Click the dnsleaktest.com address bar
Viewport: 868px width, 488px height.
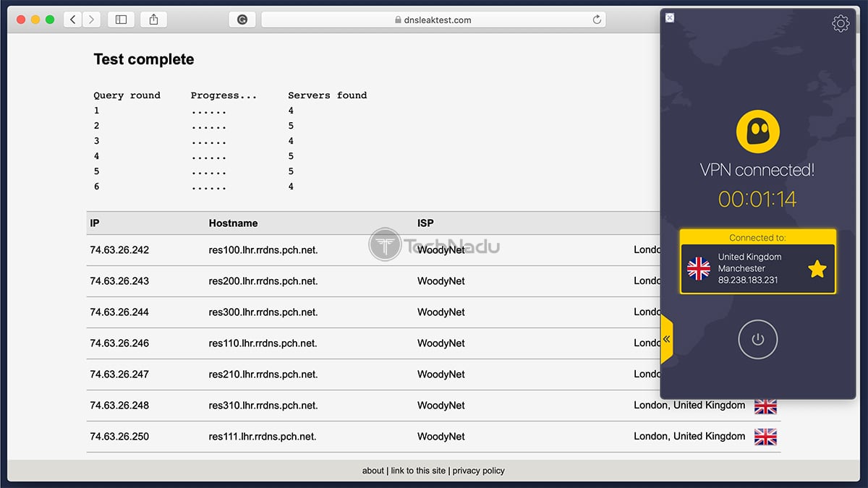click(x=433, y=20)
